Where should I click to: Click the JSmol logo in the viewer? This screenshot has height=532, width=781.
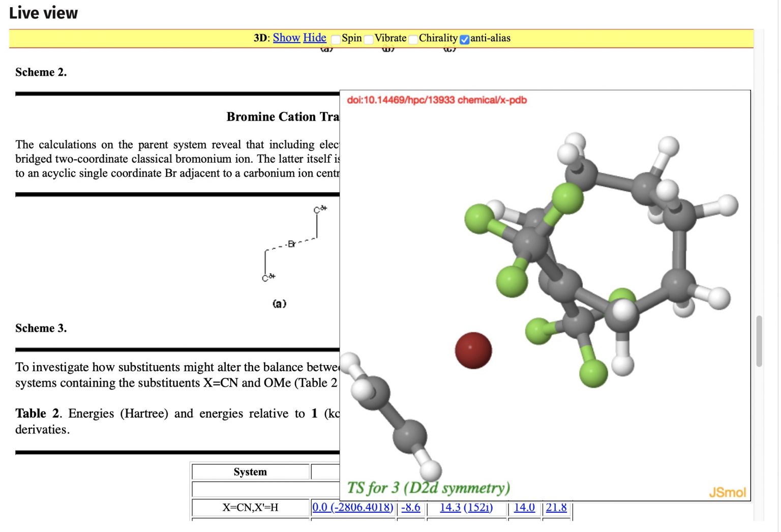(x=727, y=492)
